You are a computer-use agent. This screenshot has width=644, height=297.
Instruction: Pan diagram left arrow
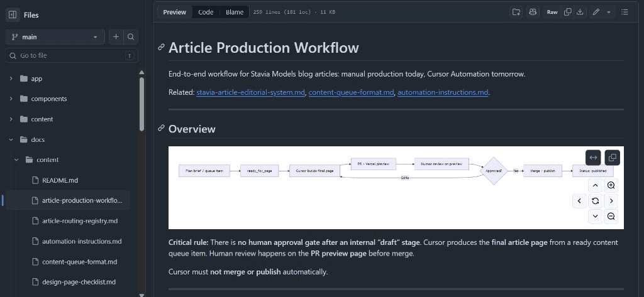tap(579, 201)
